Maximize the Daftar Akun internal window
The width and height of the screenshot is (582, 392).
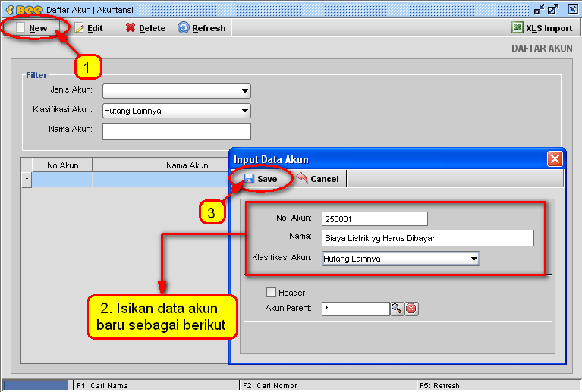point(553,10)
